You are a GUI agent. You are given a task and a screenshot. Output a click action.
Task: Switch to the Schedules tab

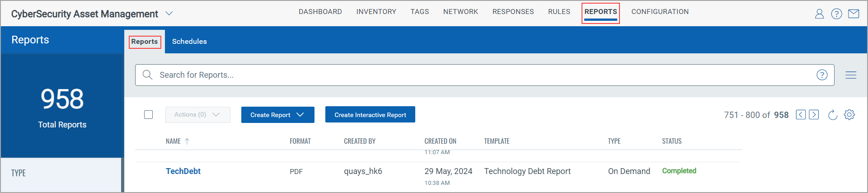click(189, 42)
